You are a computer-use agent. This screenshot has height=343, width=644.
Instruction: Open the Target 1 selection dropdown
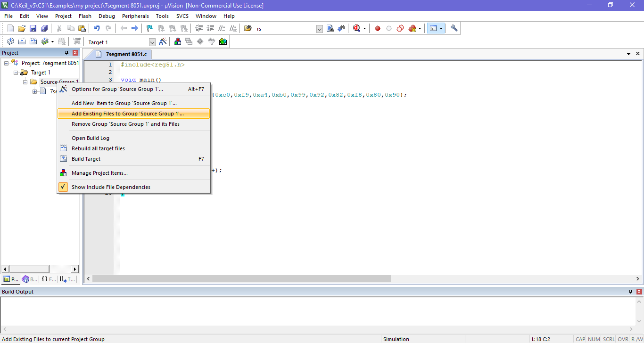coord(152,42)
